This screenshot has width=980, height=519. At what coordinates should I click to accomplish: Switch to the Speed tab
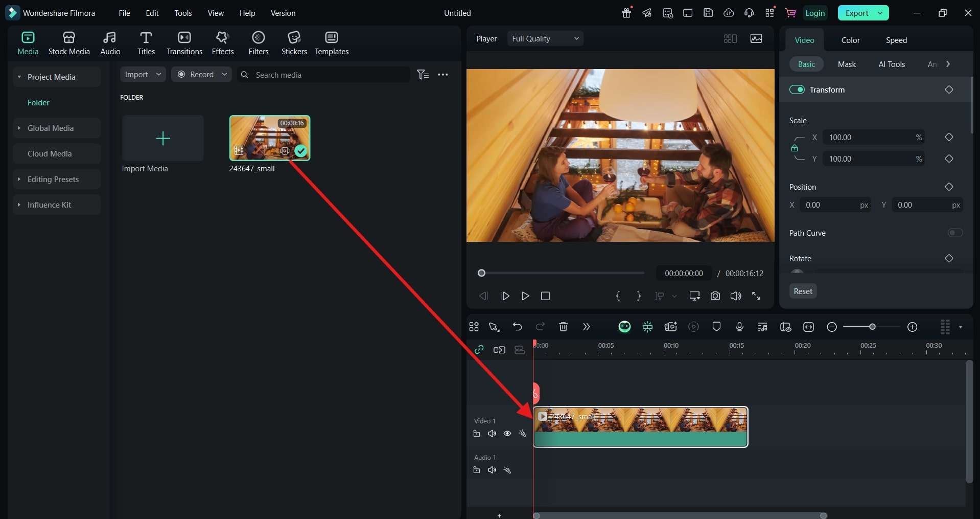[x=896, y=40]
